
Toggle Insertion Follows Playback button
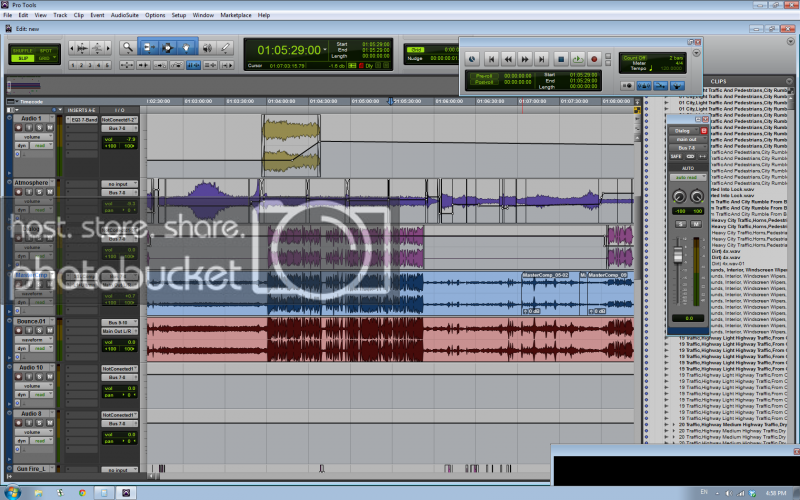click(227, 65)
